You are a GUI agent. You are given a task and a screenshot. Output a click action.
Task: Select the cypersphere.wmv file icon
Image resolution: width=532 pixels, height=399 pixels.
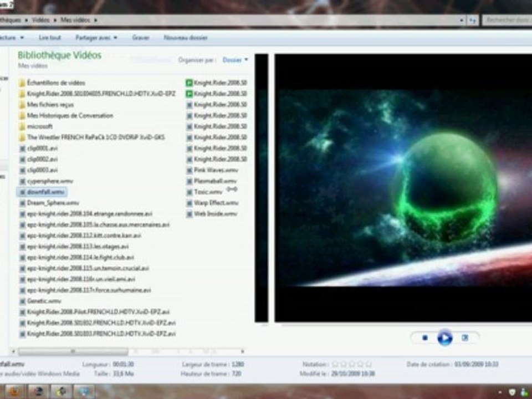pos(22,181)
